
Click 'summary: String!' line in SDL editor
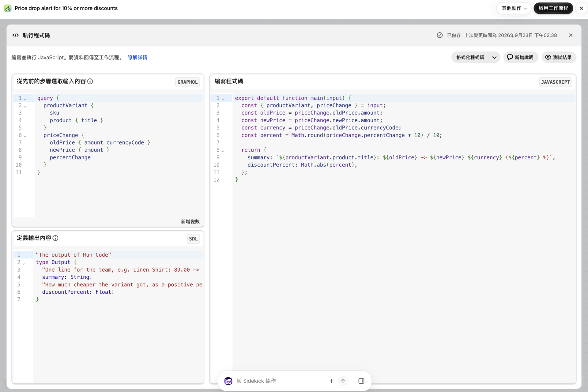point(67,277)
